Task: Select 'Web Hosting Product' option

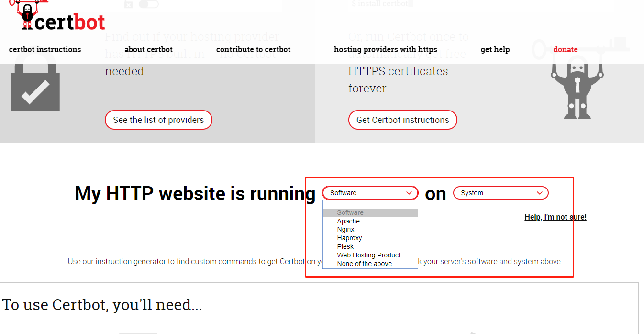Action: click(369, 255)
